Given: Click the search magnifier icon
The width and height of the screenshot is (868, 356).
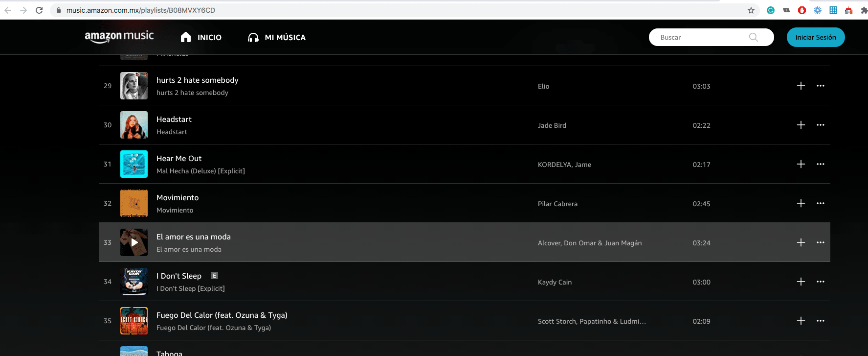Looking at the screenshot, I should click(x=753, y=37).
